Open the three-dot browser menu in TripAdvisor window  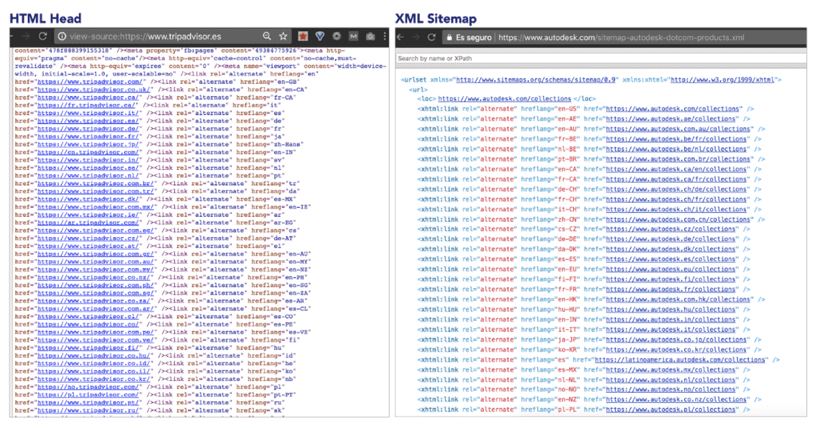click(x=385, y=36)
